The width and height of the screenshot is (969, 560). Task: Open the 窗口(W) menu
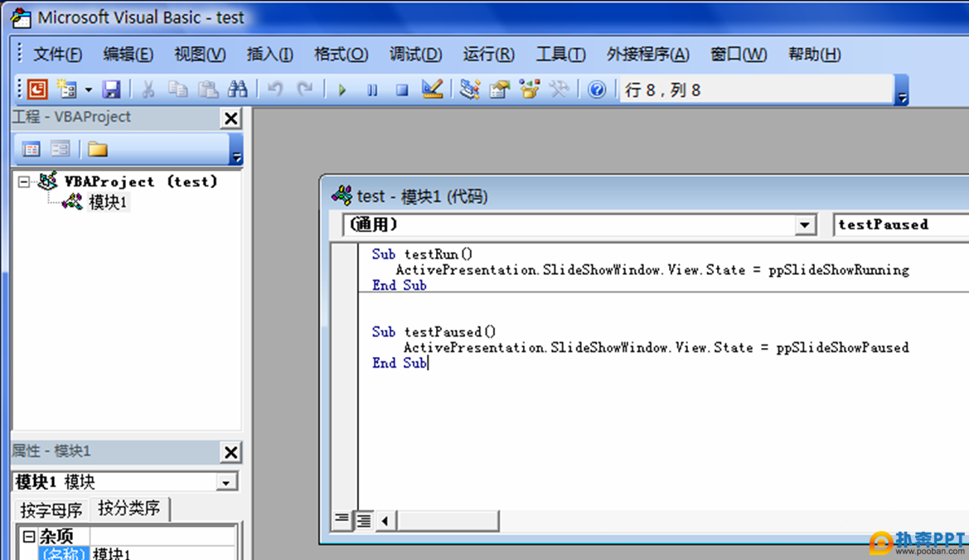pyautogui.click(x=739, y=55)
